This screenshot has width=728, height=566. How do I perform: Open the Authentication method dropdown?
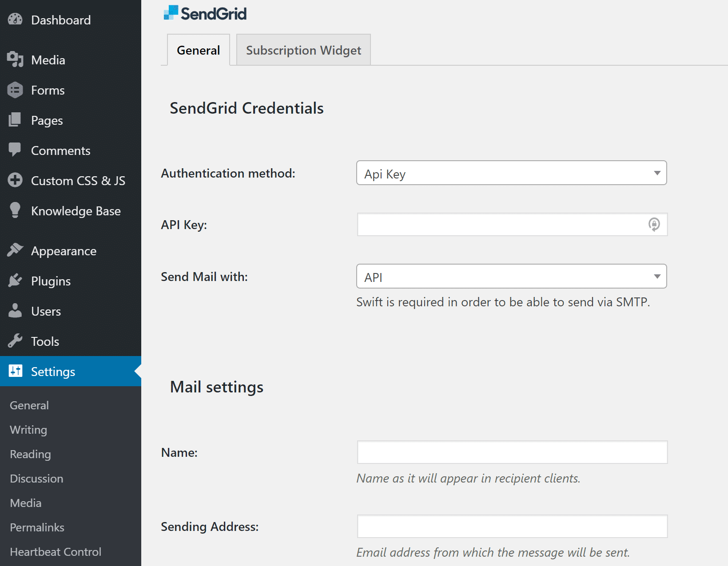pos(511,173)
